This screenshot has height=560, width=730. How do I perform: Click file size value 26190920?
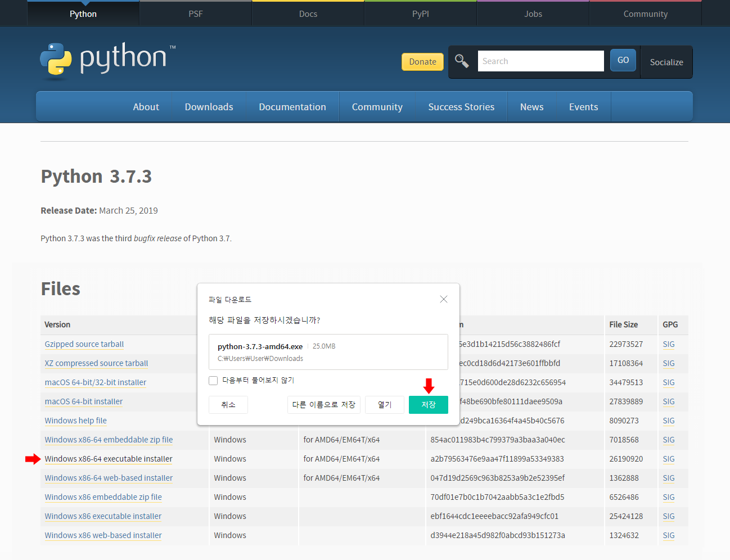click(x=626, y=459)
